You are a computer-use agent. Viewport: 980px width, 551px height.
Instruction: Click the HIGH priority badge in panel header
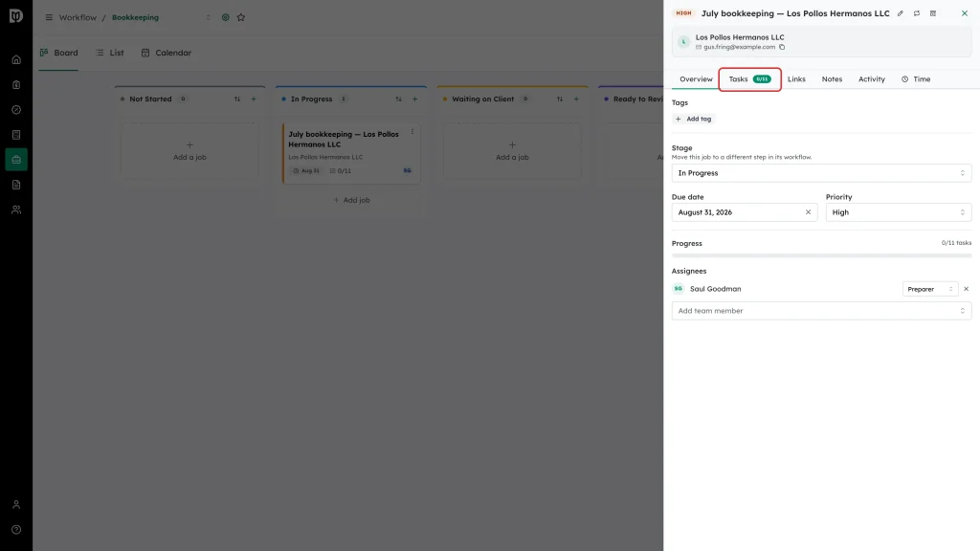tap(683, 13)
